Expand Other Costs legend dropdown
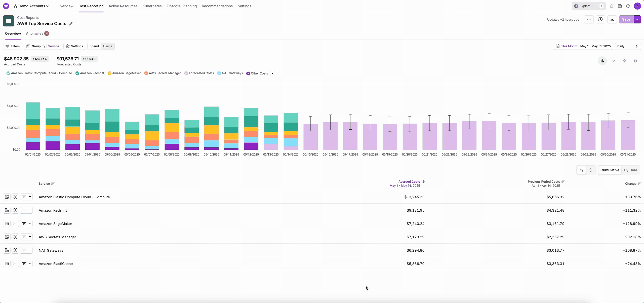The height and width of the screenshot is (303, 644). click(x=272, y=73)
